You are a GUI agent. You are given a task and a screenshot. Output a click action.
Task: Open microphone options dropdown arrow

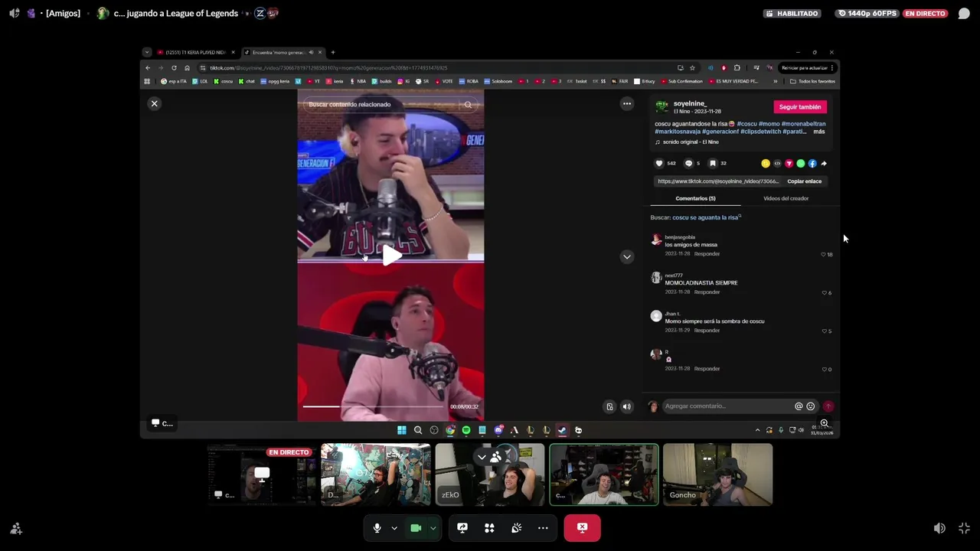(394, 527)
